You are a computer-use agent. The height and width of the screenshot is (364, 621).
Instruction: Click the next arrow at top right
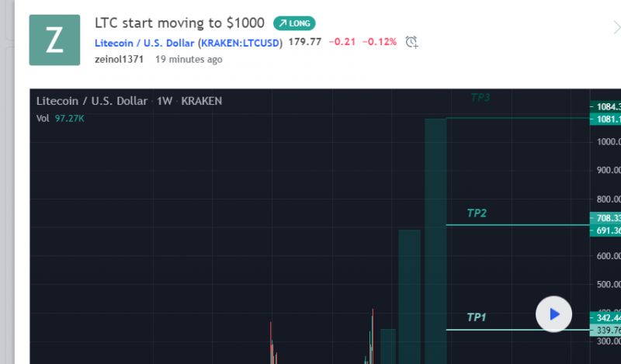[616, 28]
